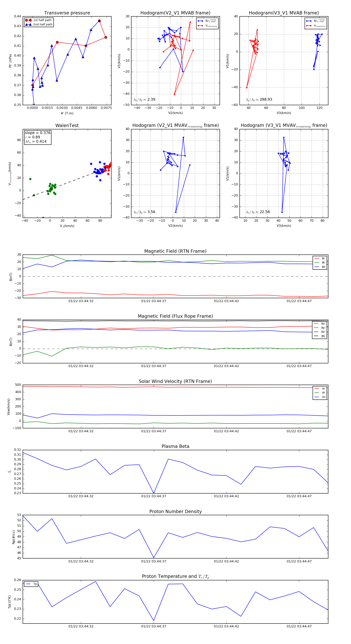Click '01/22 03:44:47' tick under Proton Number Density
Viewport: 351px width, 644px height.
299,561
